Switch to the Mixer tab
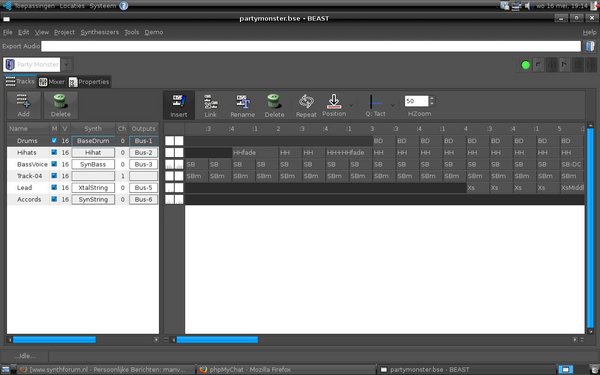600x375 pixels. pos(52,82)
